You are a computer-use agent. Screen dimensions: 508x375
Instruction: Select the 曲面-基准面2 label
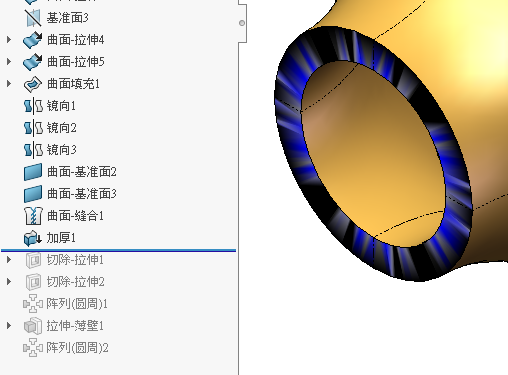point(82,172)
